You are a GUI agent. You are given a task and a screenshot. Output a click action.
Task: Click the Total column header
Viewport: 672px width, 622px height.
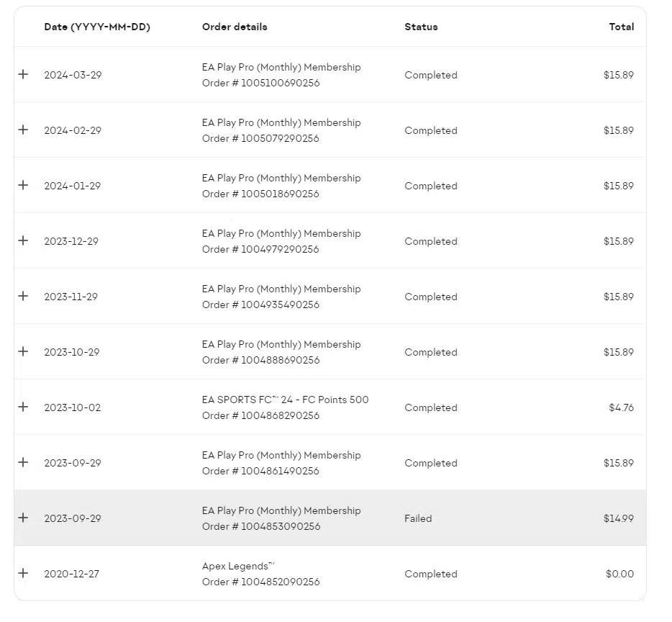[622, 27]
